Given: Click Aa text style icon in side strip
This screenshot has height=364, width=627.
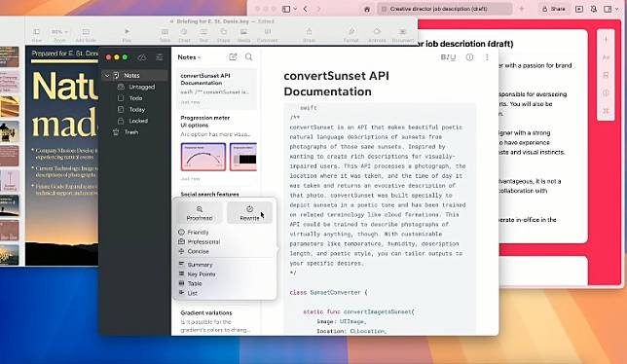Looking at the screenshot, I should (x=606, y=57).
